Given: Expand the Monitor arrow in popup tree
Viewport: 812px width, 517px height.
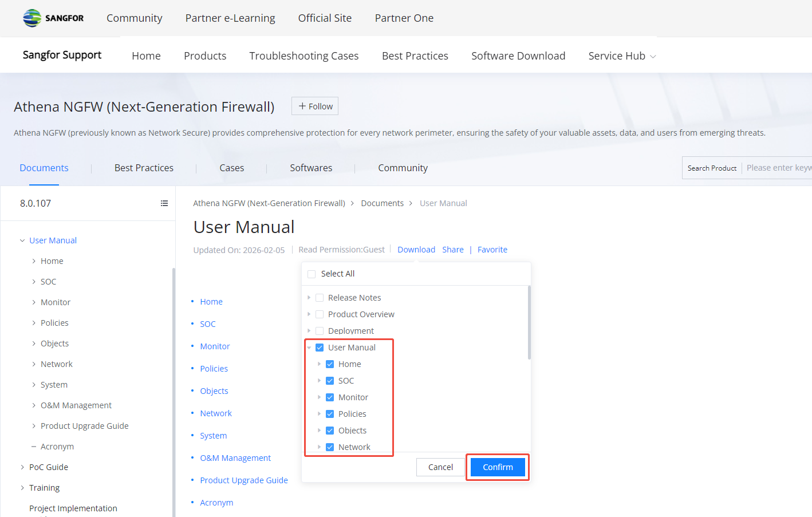Looking at the screenshot, I should [319, 397].
